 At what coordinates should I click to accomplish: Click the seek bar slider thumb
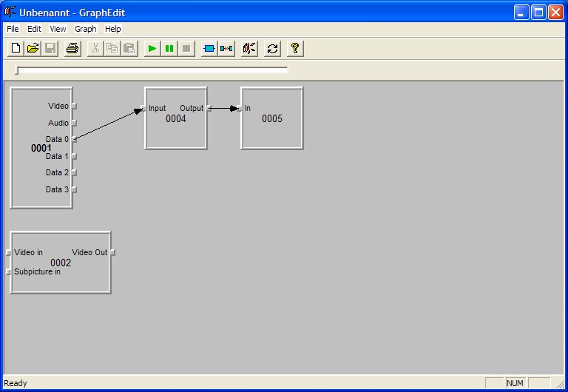(x=17, y=70)
